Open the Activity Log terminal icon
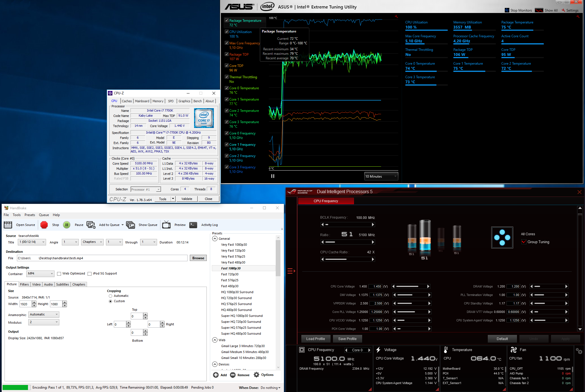Image resolution: width=585 pixels, height=392 pixels. 193,225
